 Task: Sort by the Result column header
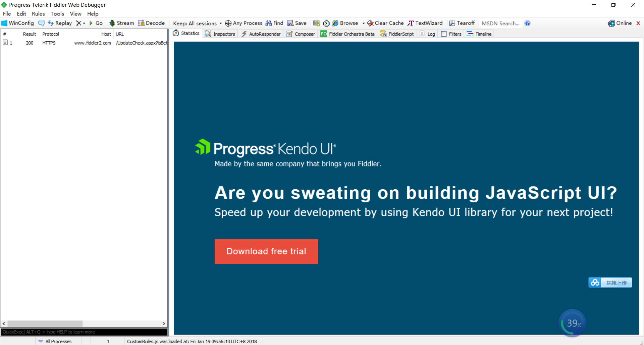30,34
